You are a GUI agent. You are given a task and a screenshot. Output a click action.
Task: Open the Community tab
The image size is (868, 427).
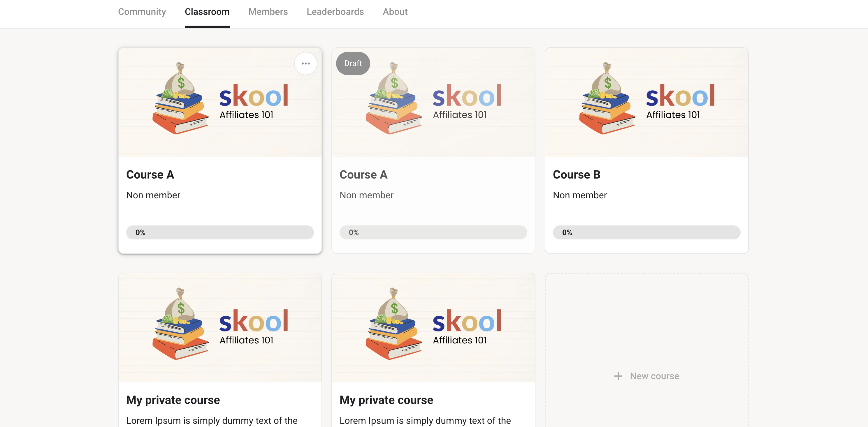point(142,12)
